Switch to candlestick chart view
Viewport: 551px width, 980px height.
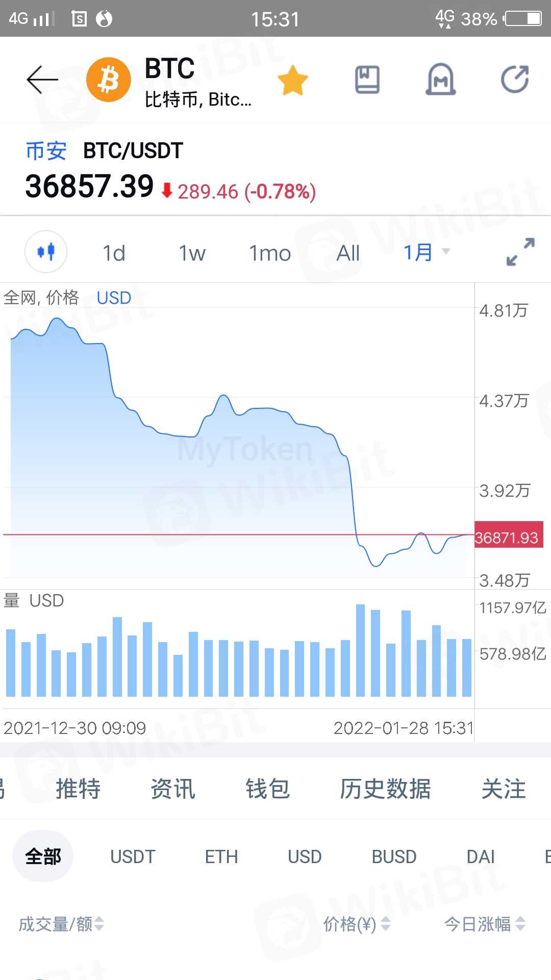click(x=46, y=252)
